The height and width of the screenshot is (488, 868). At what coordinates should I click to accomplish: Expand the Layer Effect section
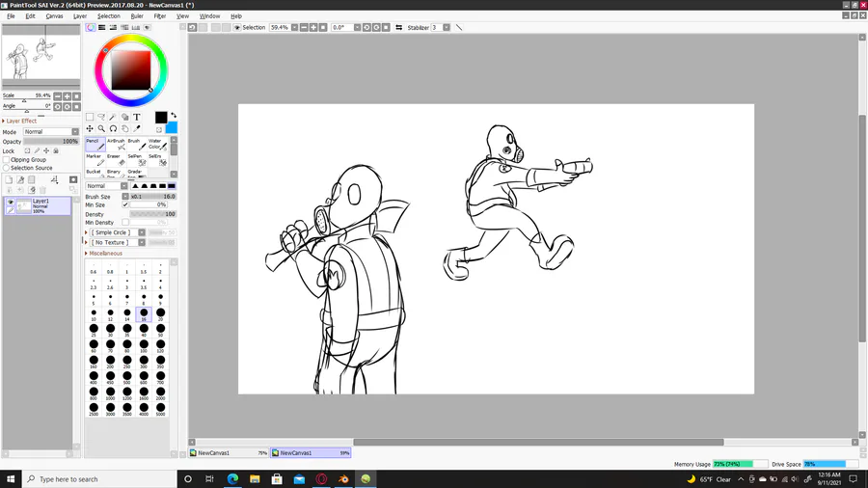pos(19,121)
